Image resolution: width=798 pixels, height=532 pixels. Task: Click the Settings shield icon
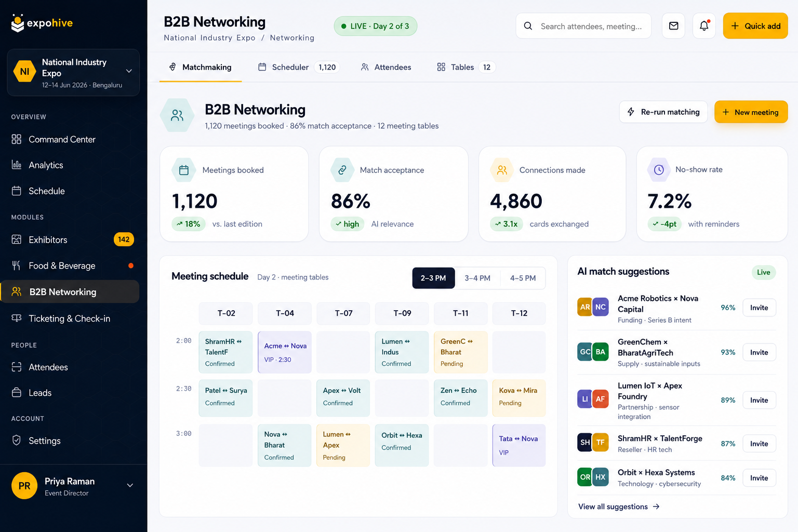pyautogui.click(x=17, y=440)
